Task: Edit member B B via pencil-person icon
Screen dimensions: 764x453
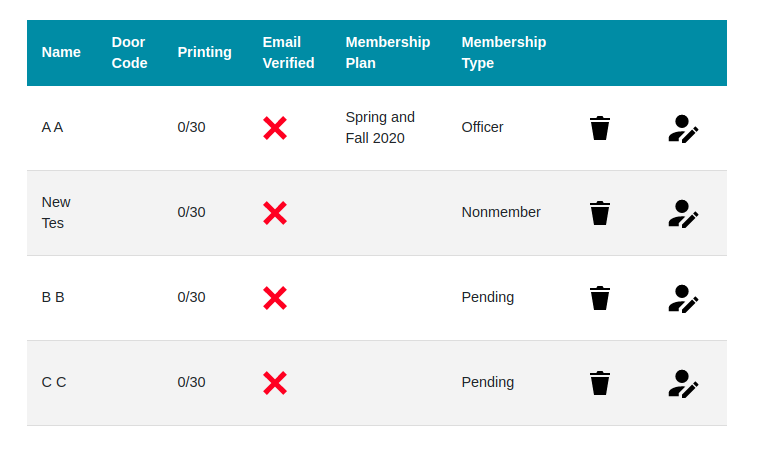Action: 683,298
